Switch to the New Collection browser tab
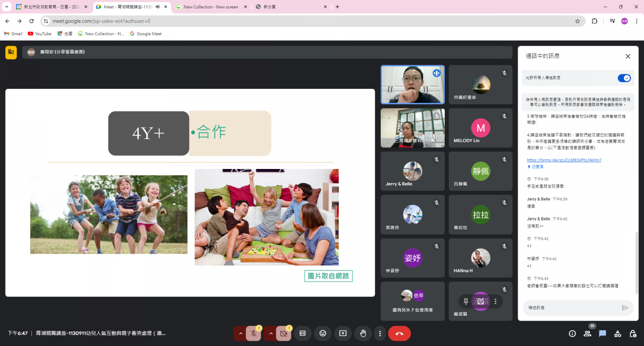 (x=211, y=7)
